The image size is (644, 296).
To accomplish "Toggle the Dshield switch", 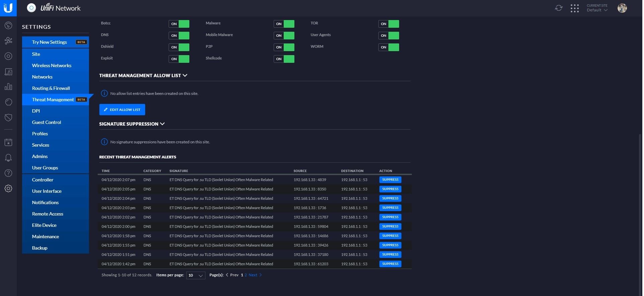I will coord(179,47).
